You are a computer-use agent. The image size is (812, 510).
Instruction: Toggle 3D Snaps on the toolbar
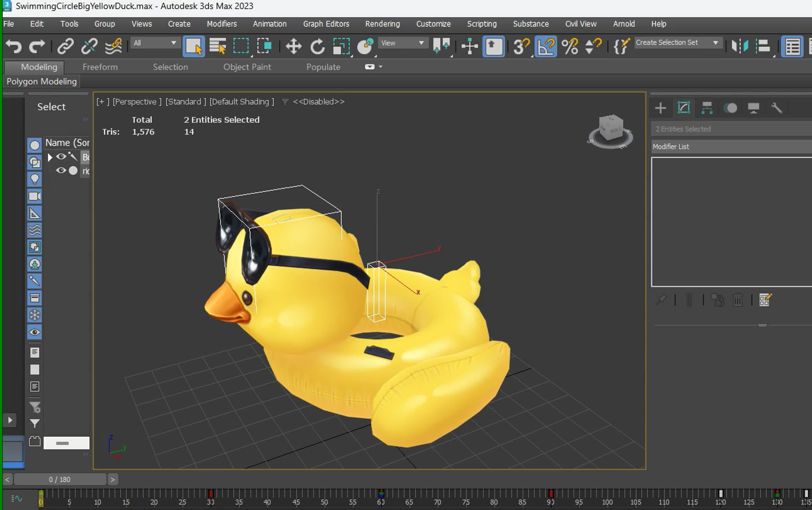pyautogui.click(x=521, y=46)
